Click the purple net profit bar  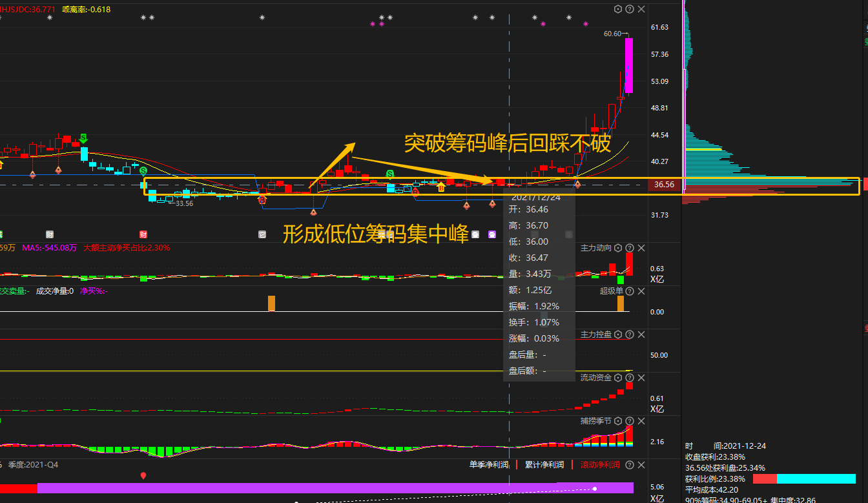coord(336,488)
